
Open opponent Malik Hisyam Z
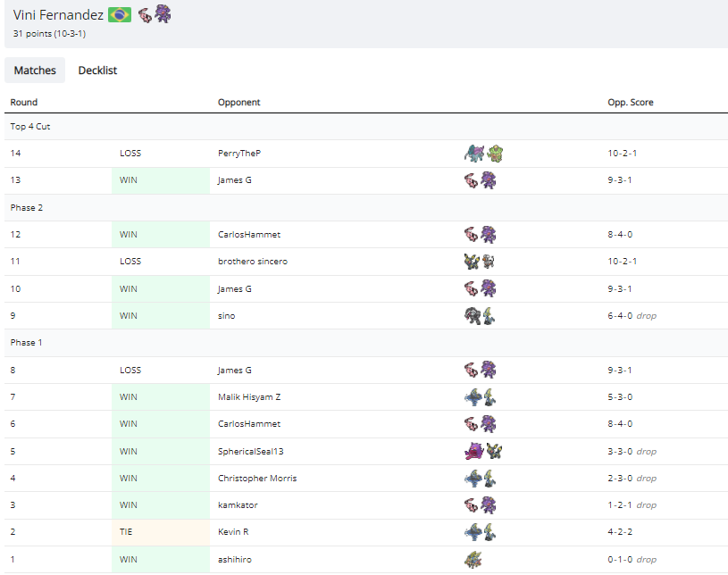point(249,396)
